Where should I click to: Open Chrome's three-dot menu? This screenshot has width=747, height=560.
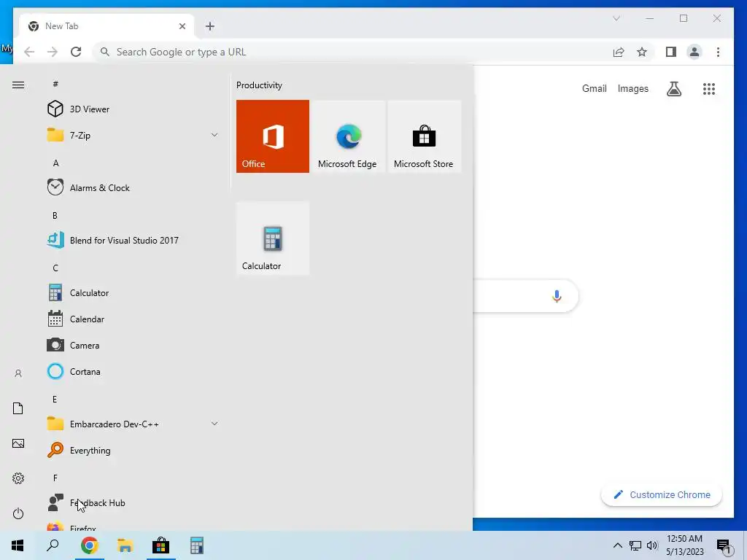tap(718, 52)
